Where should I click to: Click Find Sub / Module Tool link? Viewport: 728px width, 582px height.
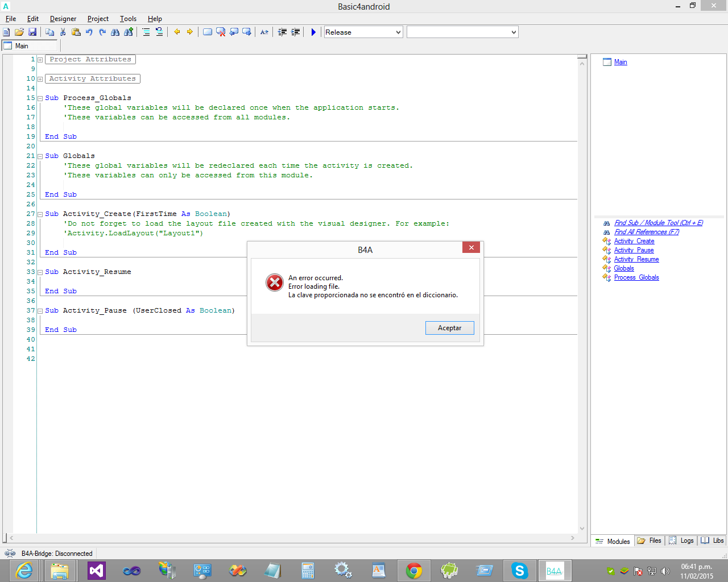pos(659,223)
